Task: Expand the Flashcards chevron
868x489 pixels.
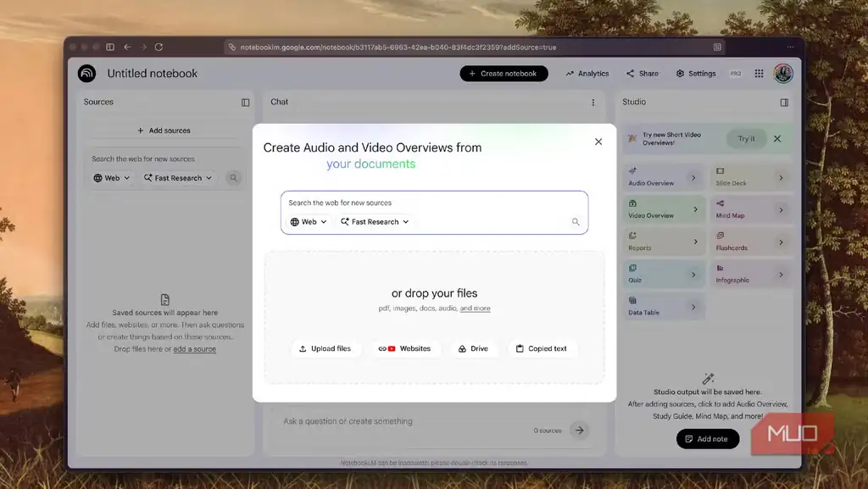Action: coord(781,242)
